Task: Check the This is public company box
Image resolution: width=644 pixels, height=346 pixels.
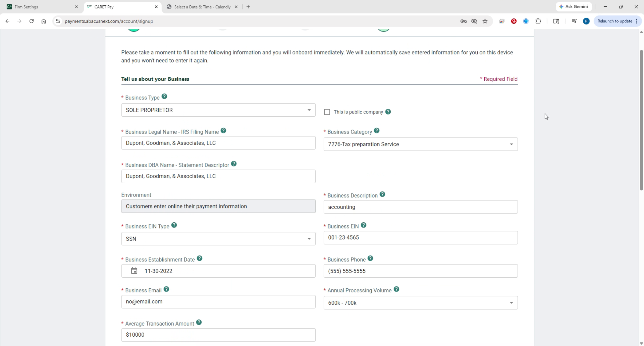Action: click(x=327, y=112)
